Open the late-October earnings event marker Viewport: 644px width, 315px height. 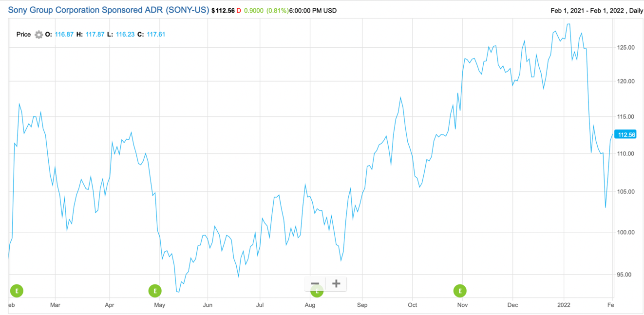460,291
